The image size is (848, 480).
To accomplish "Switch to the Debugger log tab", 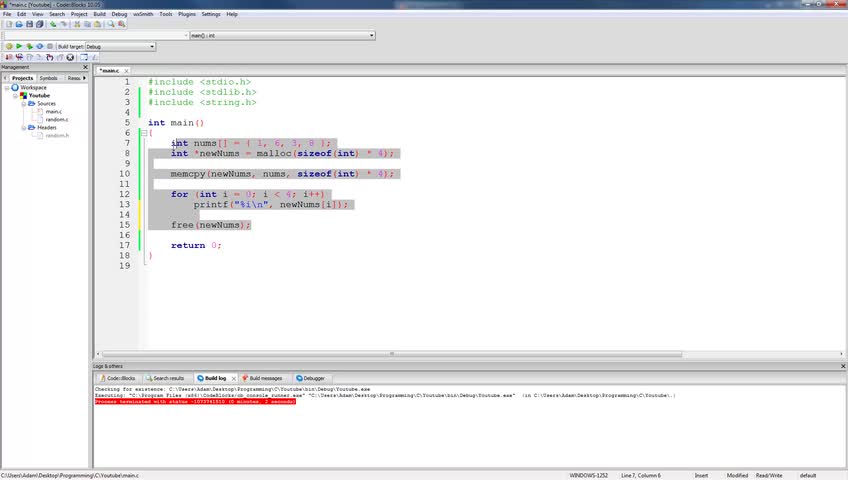I will coord(310,378).
